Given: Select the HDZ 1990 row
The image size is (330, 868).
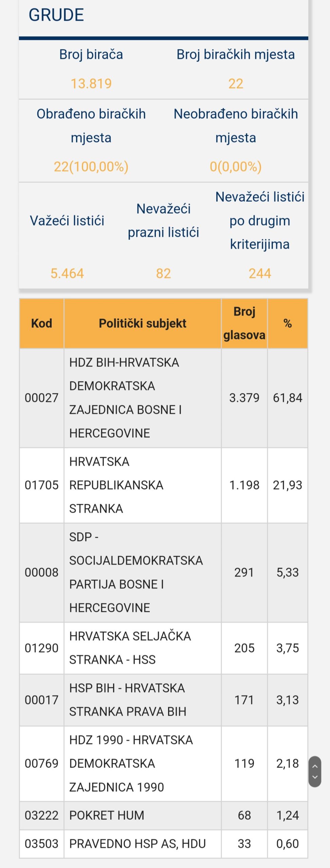Looking at the screenshot, I should [x=164, y=764].
